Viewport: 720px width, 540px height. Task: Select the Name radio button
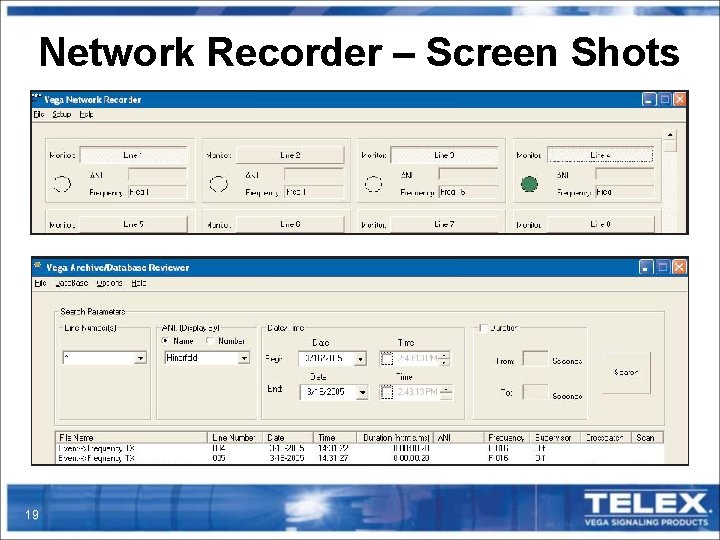pyautogui.click(x=165, y=341)
